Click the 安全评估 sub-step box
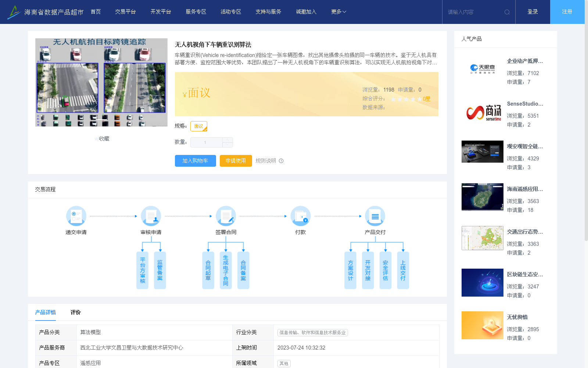This screenshot has width=588, height=368. coord(386,270)
